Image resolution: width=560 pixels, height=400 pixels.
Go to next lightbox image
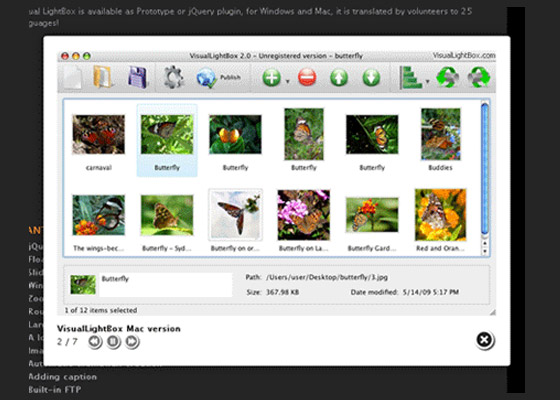tap(132, 342)
